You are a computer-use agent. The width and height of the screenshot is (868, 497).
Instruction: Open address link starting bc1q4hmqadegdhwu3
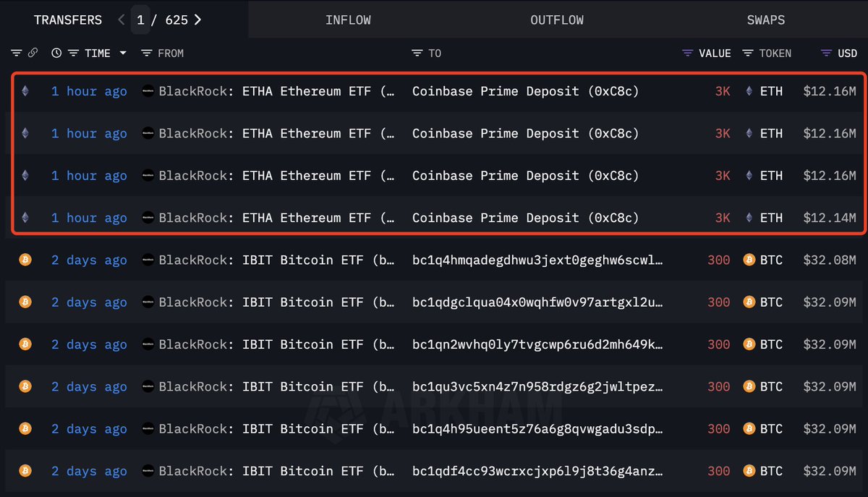pos(537,260)
